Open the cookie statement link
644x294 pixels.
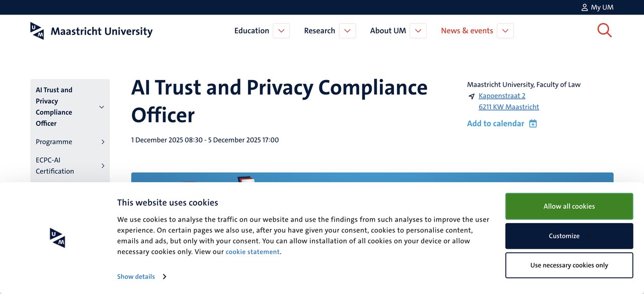pyautogui.click(x=253, y=252)
